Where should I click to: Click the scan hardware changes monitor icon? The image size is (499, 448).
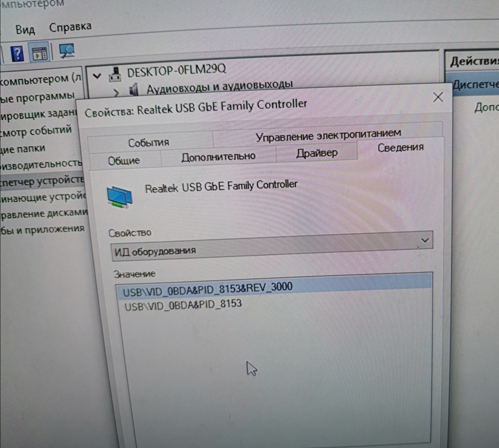click(67, 51)
